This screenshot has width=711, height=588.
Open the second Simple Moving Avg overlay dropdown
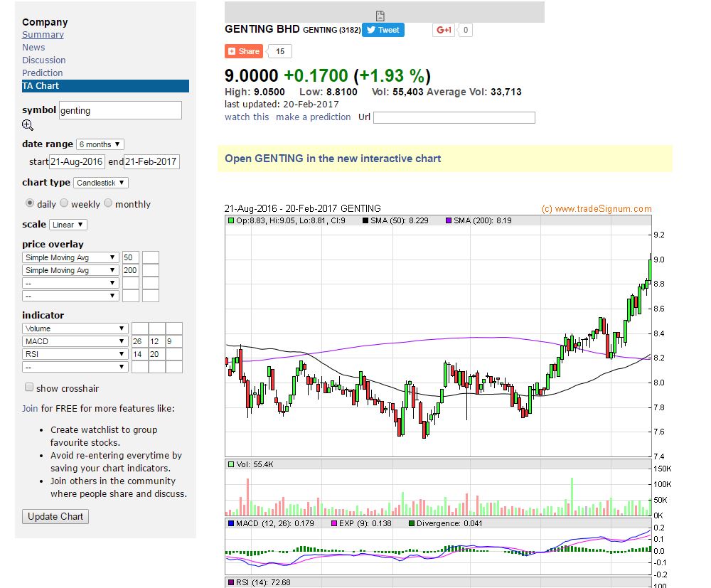pos(70,270)
